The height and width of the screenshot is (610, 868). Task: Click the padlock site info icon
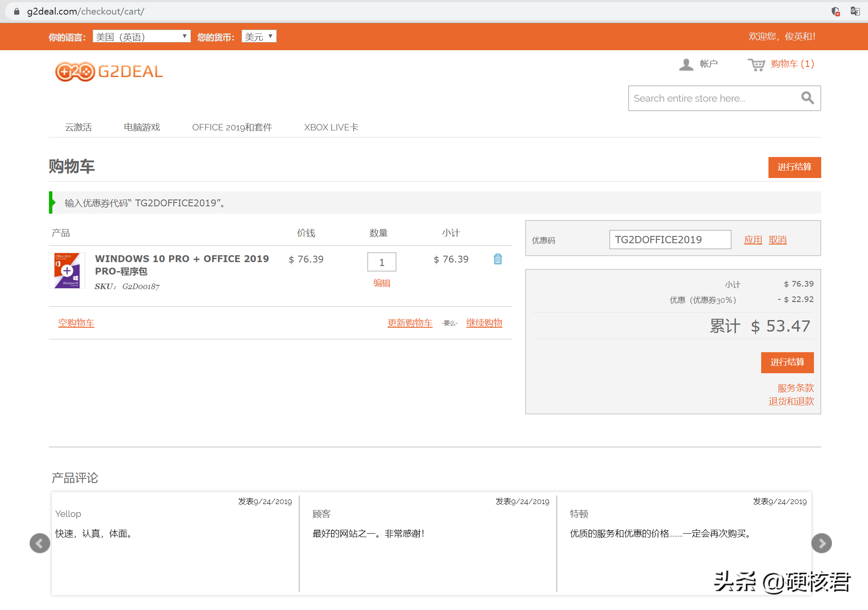[x=17, y=12]
